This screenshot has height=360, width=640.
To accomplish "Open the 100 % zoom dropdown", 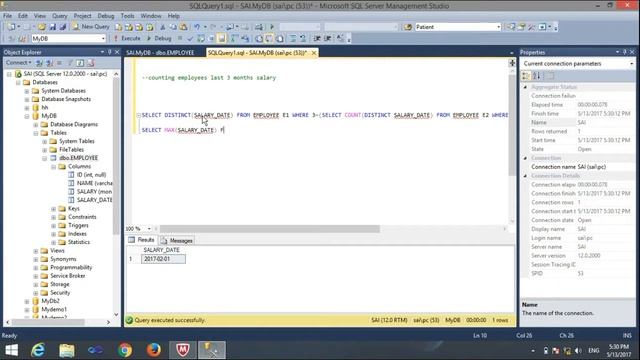I will [x=149, y=229].
